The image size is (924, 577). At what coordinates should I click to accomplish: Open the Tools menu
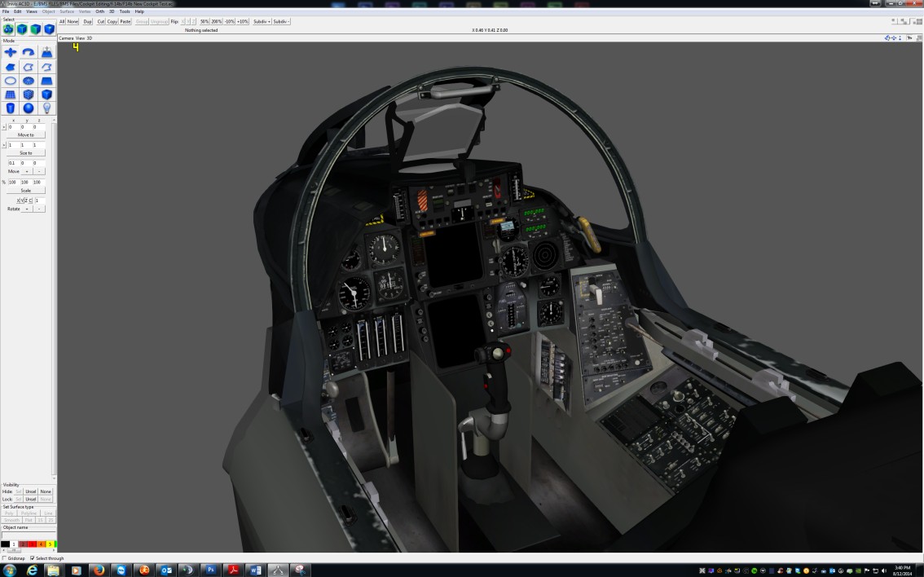125,11
